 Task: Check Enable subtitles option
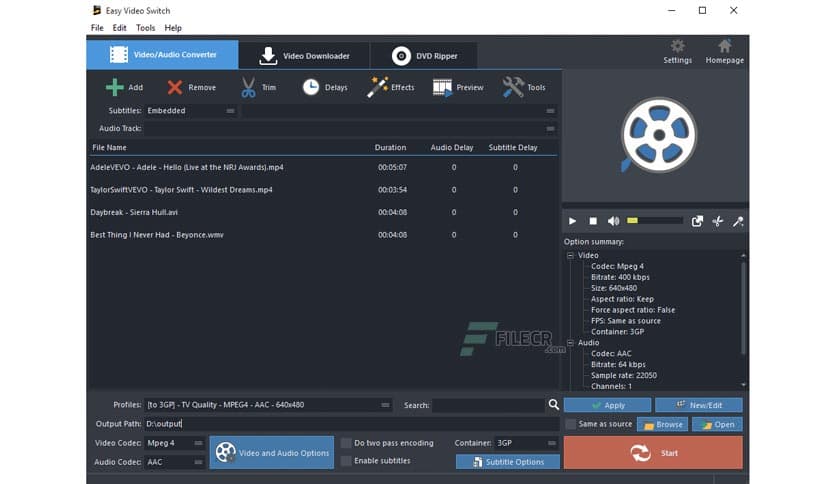point(346,461)
